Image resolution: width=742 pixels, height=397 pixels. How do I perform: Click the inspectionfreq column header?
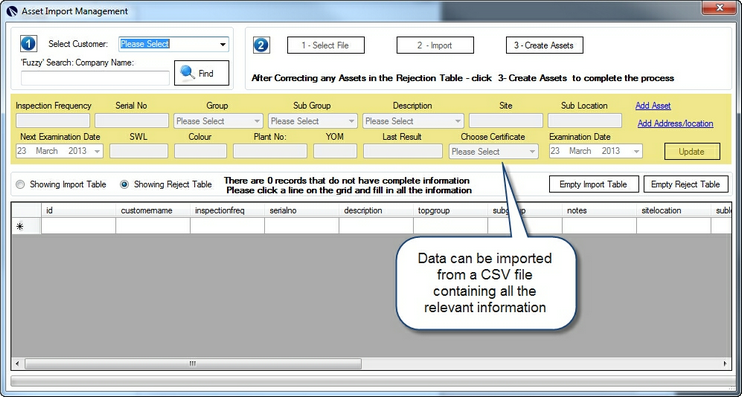tap(227, 211)
